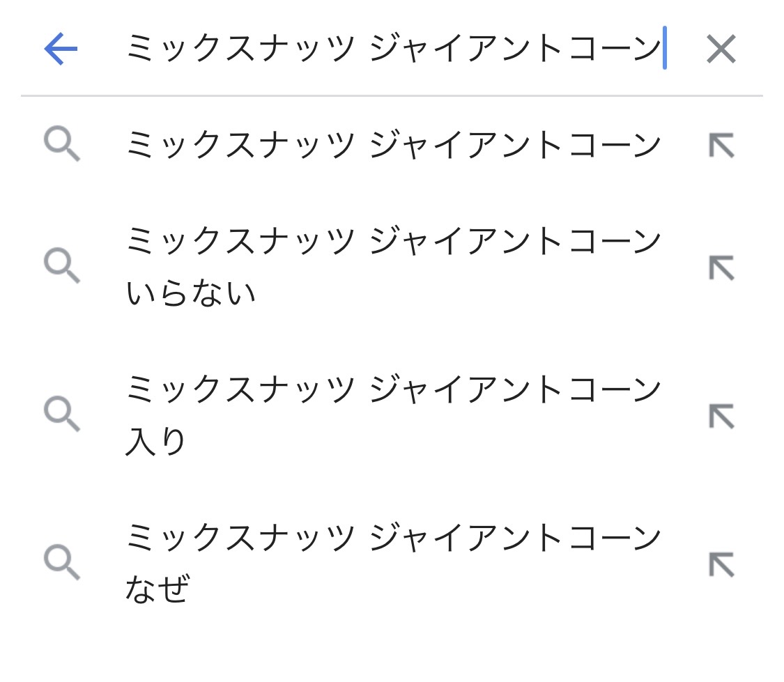Tap fill-in arrow for いらない suggestion

[721, 267]
